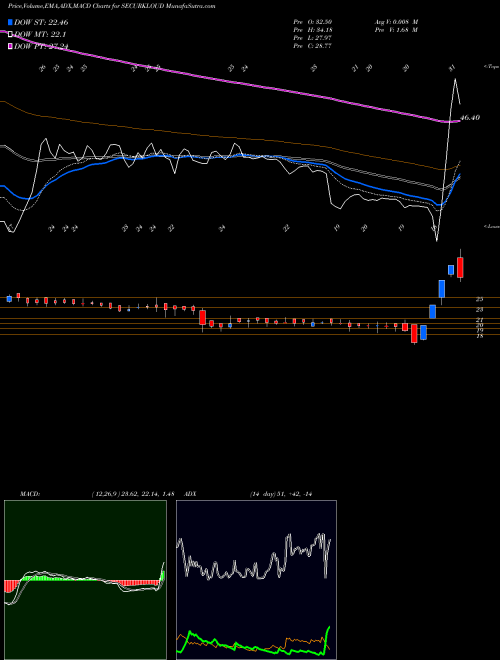This screenshot has height=660, width=500.
Task: Click the 'Avg V: 0.008 M' value
Action: coord(396,22)
